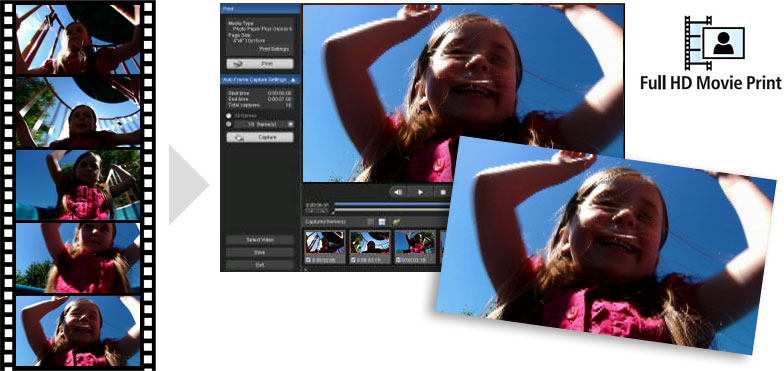The height and width of the screenshot is (371, 784).
Task: Play the video preview
Action: tap(420, 192)
